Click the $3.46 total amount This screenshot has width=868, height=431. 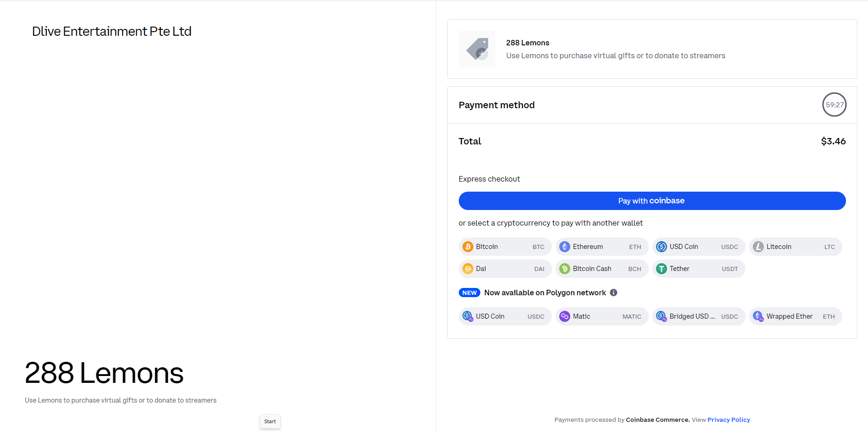(833, 141)
